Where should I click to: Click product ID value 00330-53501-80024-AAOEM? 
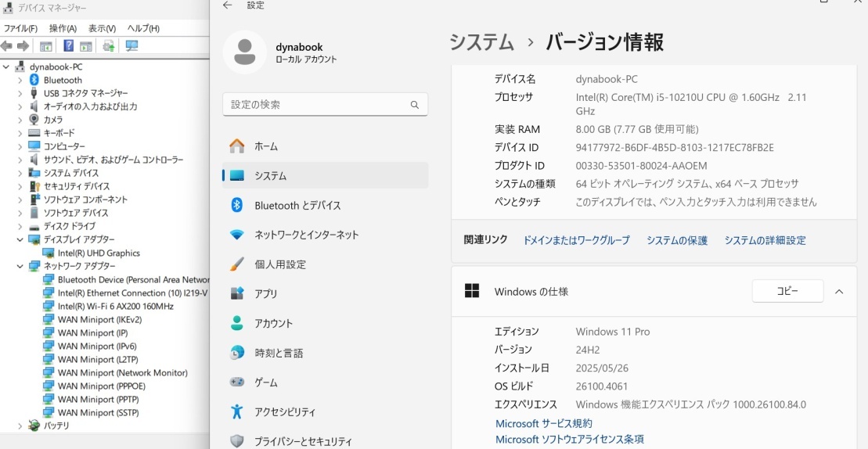coord(641,166)
